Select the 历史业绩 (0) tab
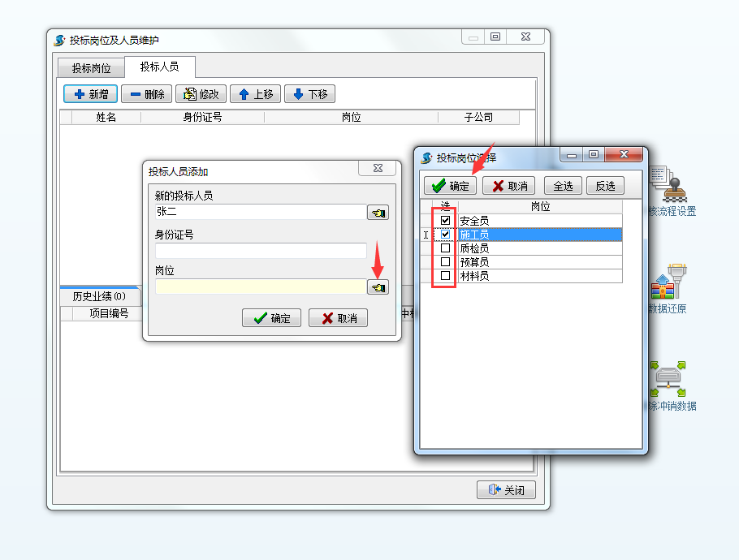This screenshot has height=560, width=739. click(x=99, y=296)
